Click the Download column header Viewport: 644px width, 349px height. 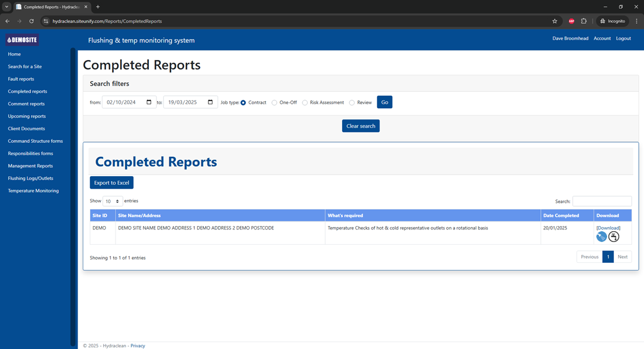(612, 215)
